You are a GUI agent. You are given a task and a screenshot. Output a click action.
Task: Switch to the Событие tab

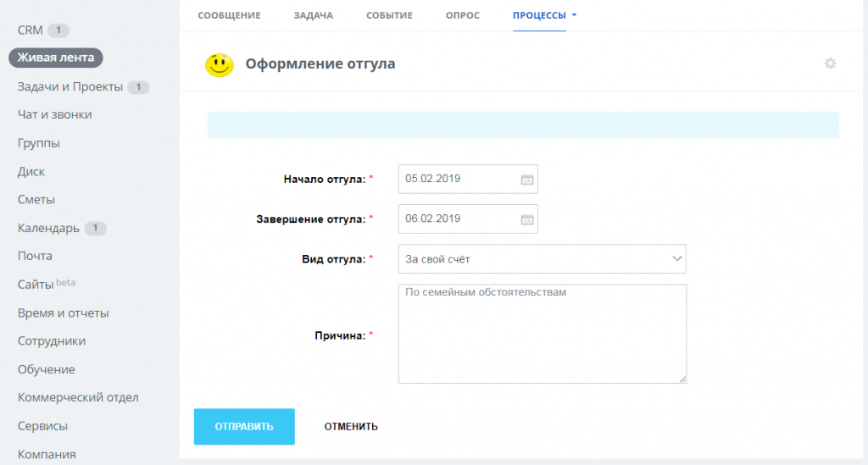tap(389, 15)
